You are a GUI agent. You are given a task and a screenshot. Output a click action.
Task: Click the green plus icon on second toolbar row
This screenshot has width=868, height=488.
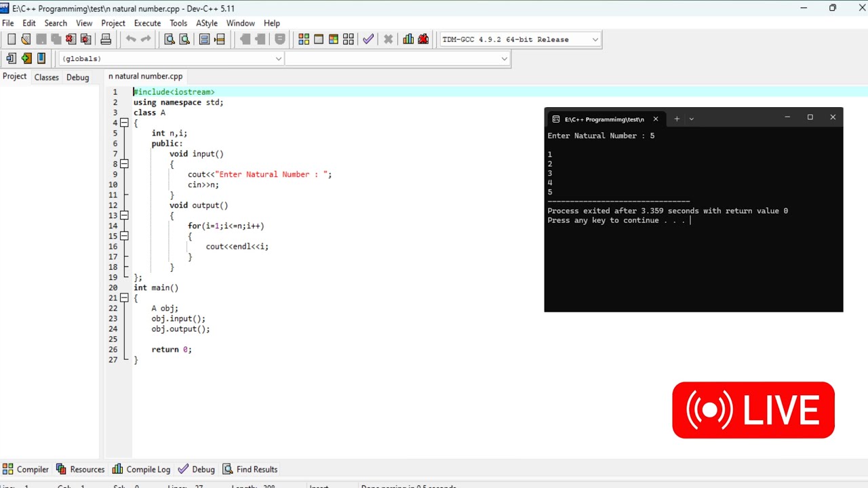click(26, 58)
